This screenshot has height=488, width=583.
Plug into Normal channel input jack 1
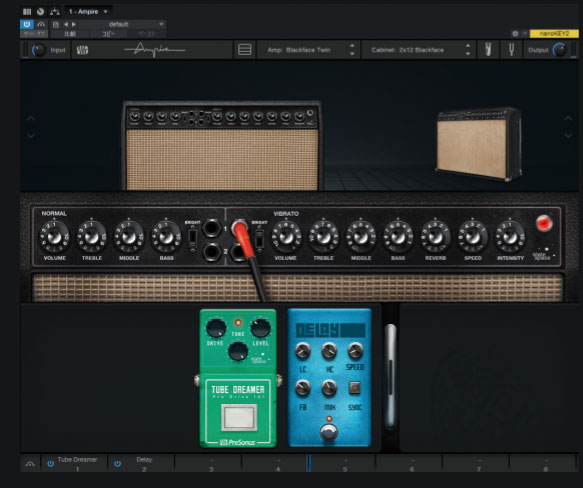(x=212, y=228)
